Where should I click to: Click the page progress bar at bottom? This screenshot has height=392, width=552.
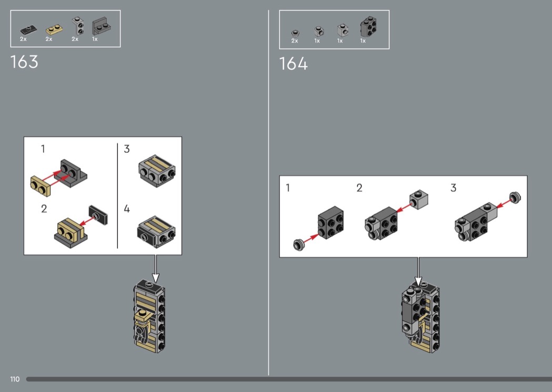[289, 379]
